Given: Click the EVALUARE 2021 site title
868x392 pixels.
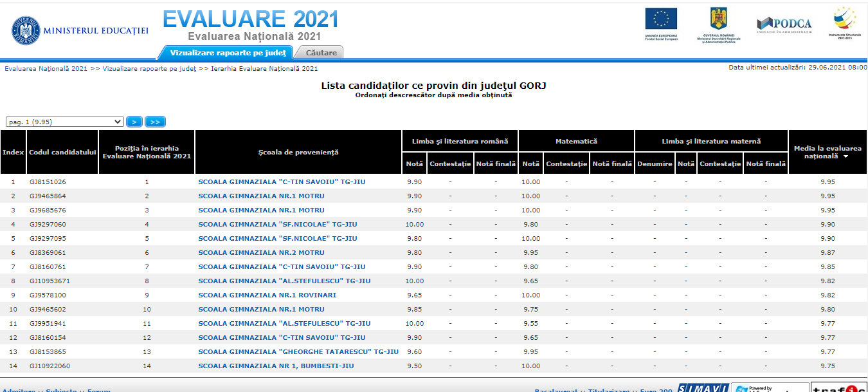Looking at the screenshot, I should (x=250, y=20).
